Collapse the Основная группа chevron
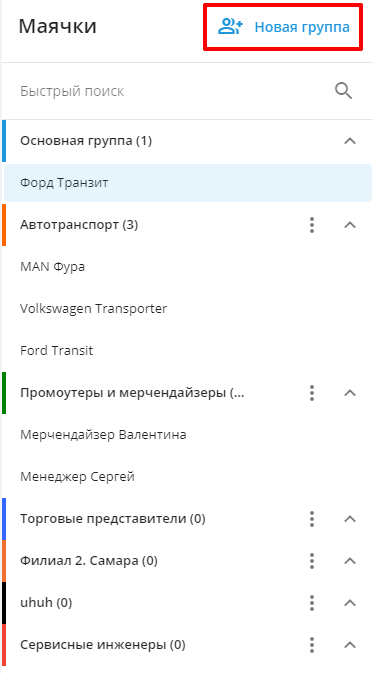 click(x=350, y=141)
